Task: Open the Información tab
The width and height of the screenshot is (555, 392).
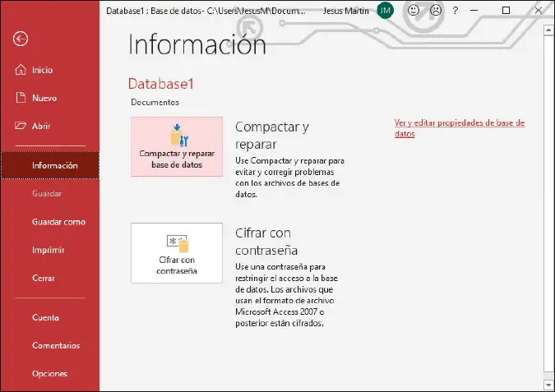Action: [50, 165]
